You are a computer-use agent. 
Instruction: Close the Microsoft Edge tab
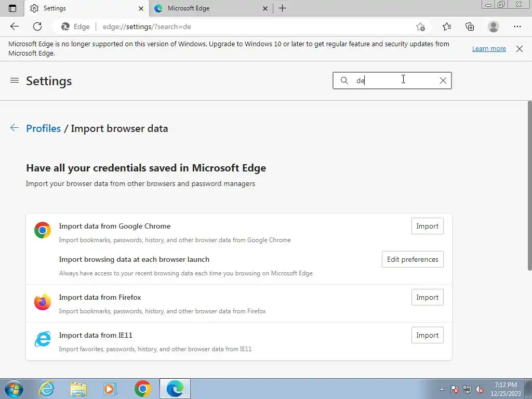pyautogui.click(x=265, y=8)
